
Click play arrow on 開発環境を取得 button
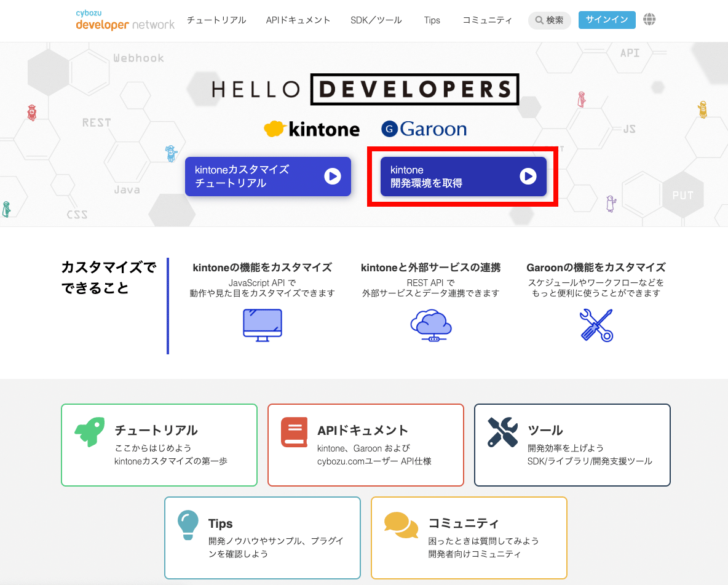coord(528,177)
